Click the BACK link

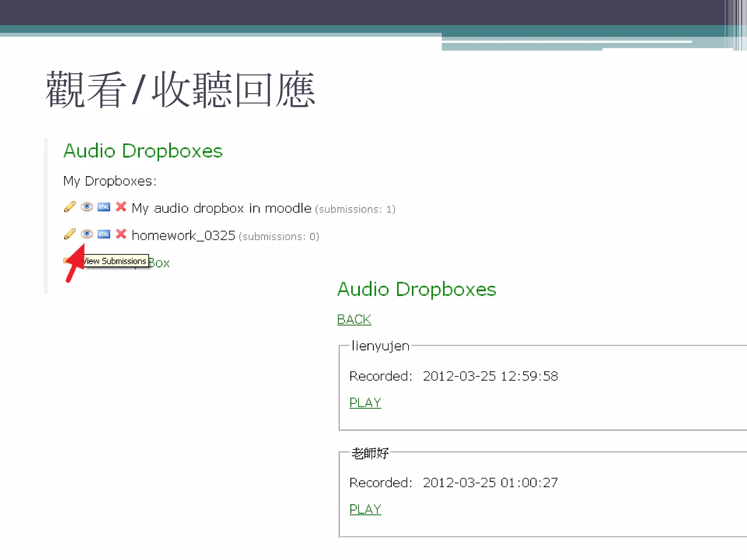pos(354,319)
